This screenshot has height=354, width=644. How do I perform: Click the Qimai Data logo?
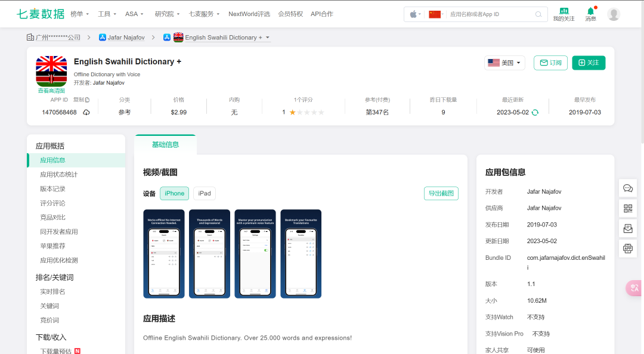tap(41, 14)
